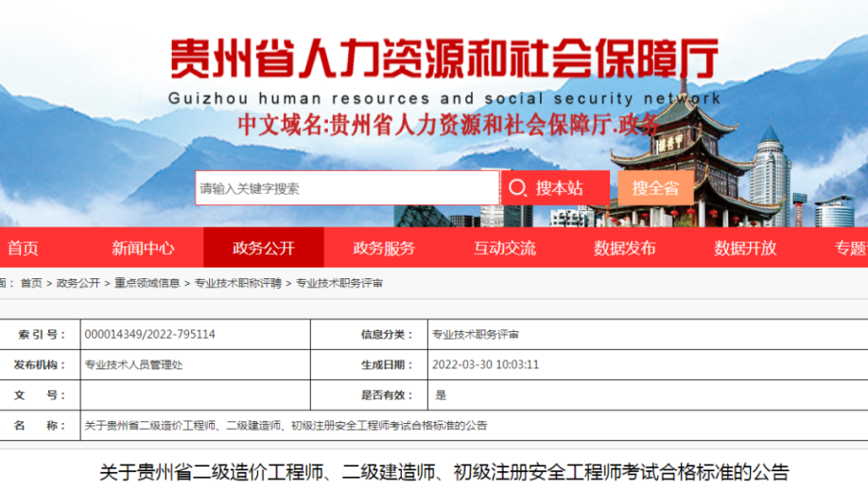
Task: Click the 政务公开 breadcrumb link
Action: coord(78,283)
